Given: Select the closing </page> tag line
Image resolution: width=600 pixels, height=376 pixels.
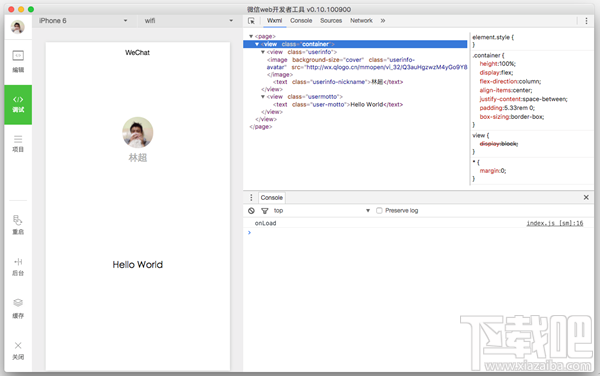Looking at the screenshot, I should pos(261,127).
